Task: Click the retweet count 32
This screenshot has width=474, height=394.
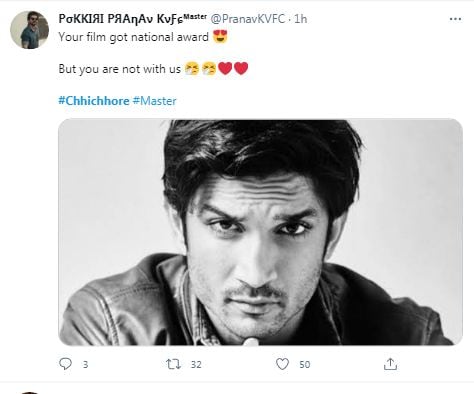Action: pyautogui.click(x=196, y=365)
